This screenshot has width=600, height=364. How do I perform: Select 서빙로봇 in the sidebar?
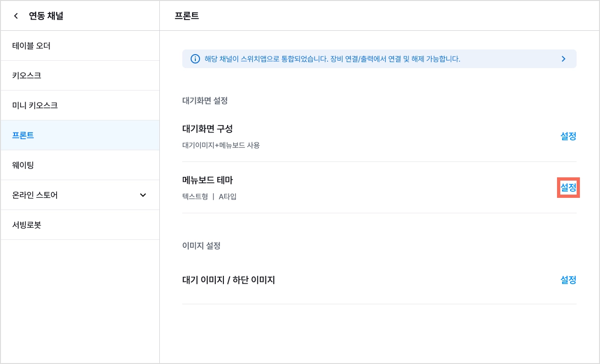[x=80, y=225]
